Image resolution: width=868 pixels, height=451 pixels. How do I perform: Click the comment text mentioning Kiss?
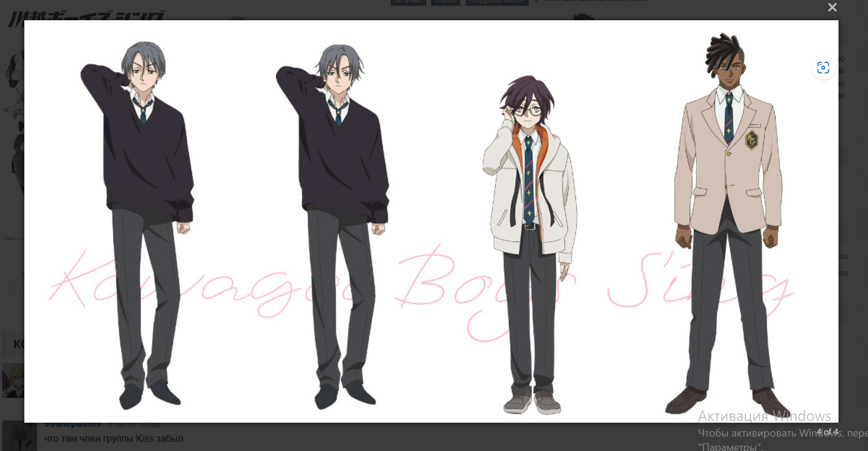click(114, 439)
